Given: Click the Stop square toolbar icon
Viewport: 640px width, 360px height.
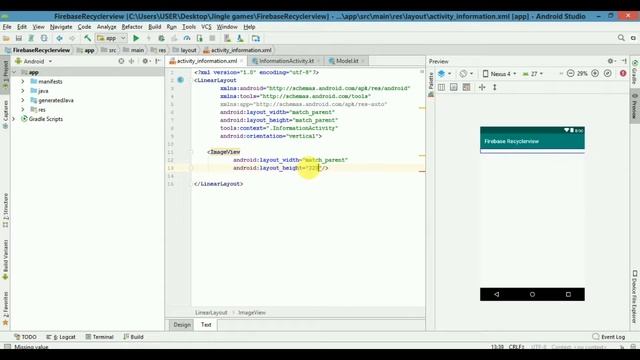Looking at the screenshot, I should tap(212, 38).
